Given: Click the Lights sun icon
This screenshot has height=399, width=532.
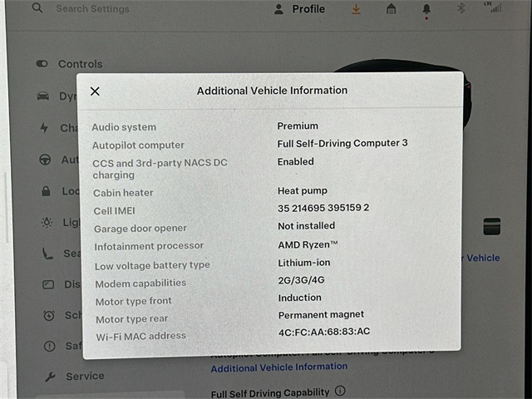Looking at the screenshot, I should pyautogui.click(x=47, y=223).
